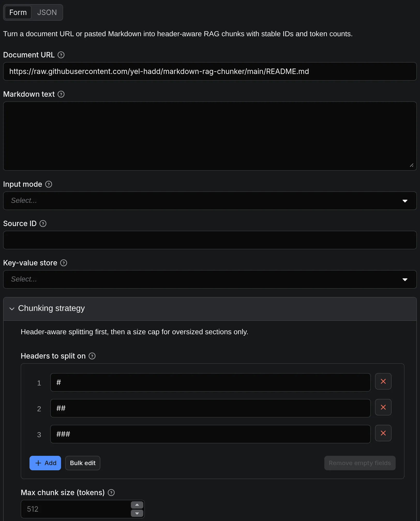Open help for Document URL
The width and height of the screenshot is (420, 521).
tap(61, 55)
